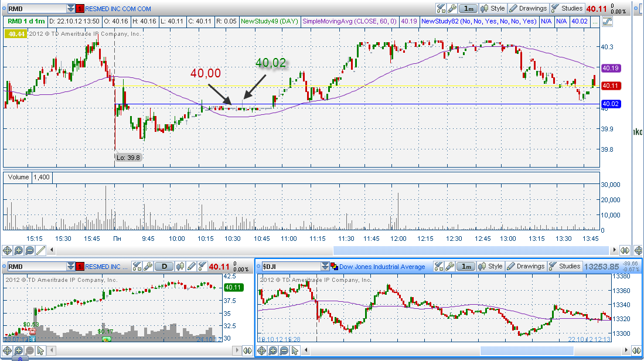Toggle the chart scale icon right of the study labels
Image resolution: width=644 pixels, height=361 pixels.
(607, 21)
